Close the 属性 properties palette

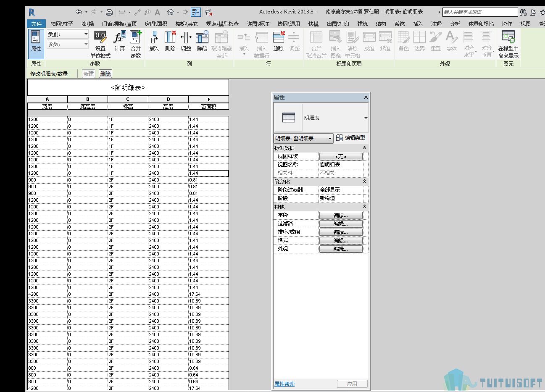pyautogui.click(x=366, y=97)
